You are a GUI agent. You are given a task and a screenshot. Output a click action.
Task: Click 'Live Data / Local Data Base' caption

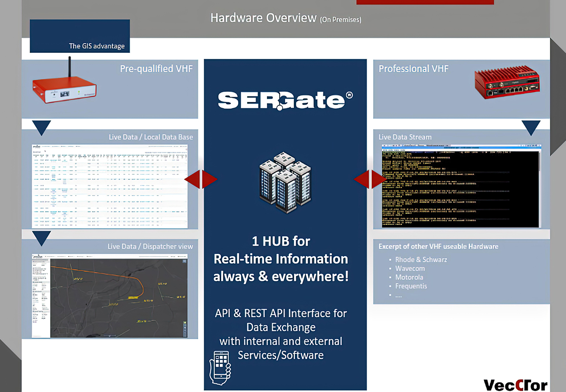pyautogui.click(x=151, y=137)
